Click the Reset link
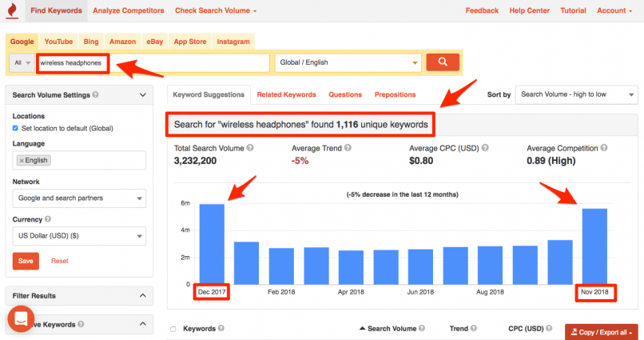This screenshot has height=340, width=644. coord(60,261)
